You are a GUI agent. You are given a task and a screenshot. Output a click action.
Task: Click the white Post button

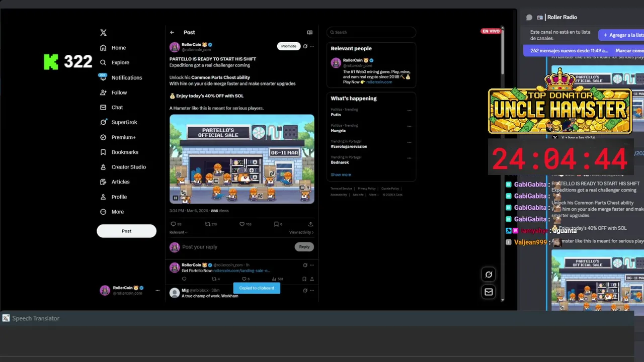coord(126,231)
